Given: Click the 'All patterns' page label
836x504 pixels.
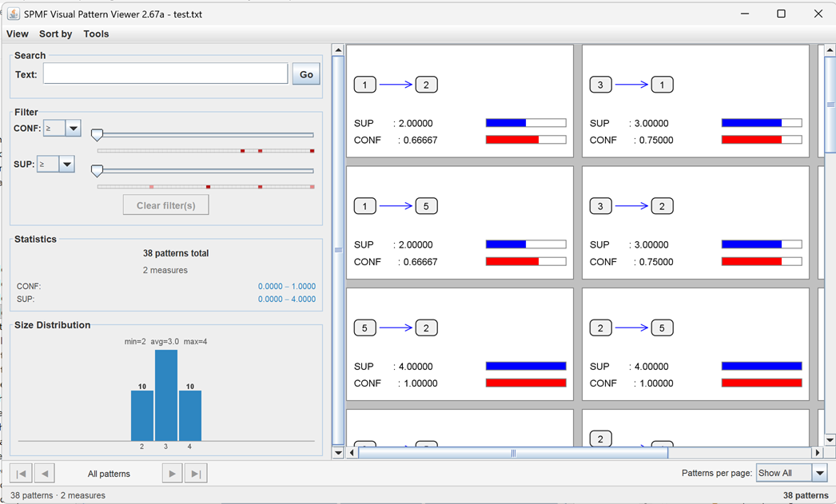Looking at the screenshot, I should tap(109, 474).
